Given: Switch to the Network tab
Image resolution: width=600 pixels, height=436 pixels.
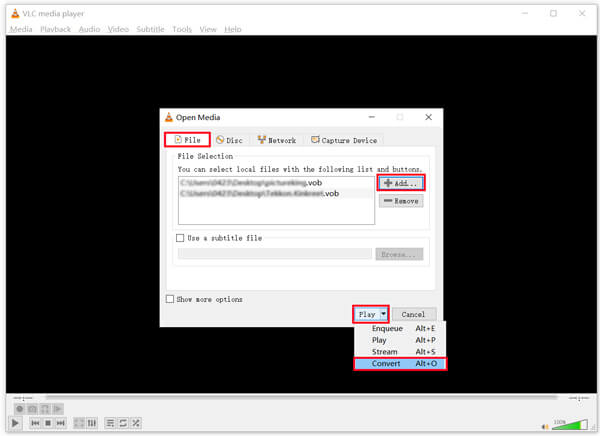Looking at the screenshot, I should click(x=277, y=140).
